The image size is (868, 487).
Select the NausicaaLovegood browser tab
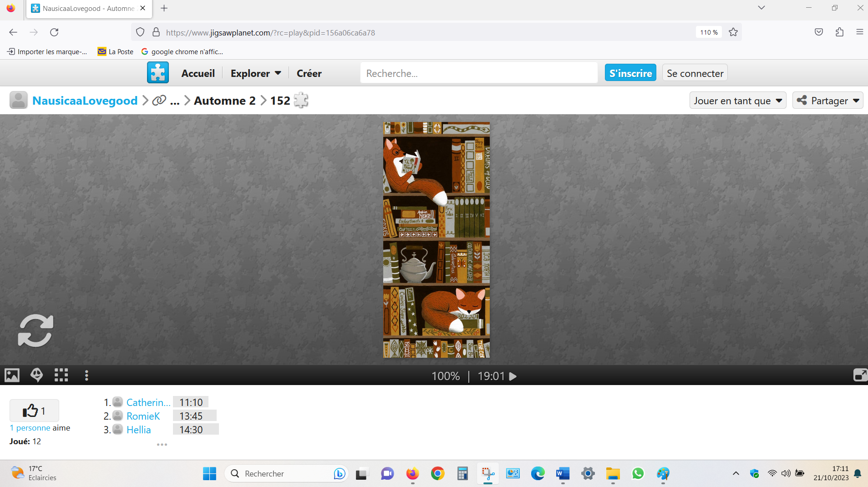point(89,9)
